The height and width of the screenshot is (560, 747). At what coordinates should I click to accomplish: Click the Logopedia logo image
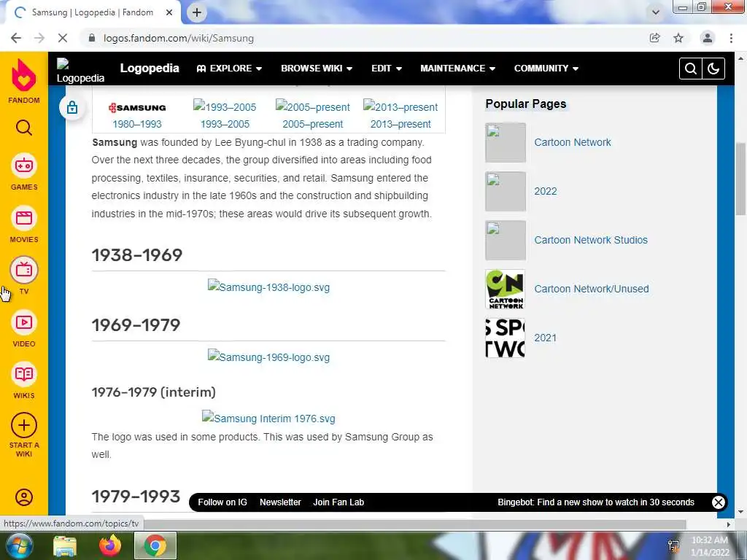(80, 71)
